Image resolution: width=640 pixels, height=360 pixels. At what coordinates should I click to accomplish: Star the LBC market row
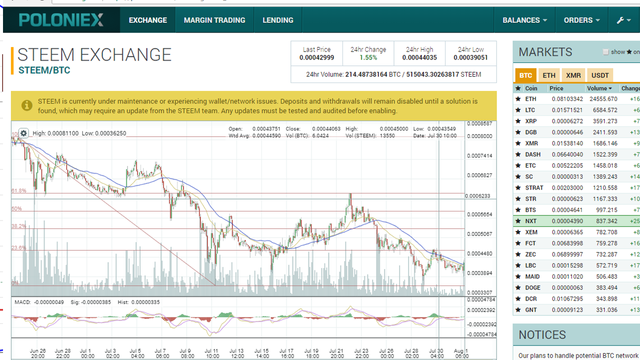click(518, 265)
